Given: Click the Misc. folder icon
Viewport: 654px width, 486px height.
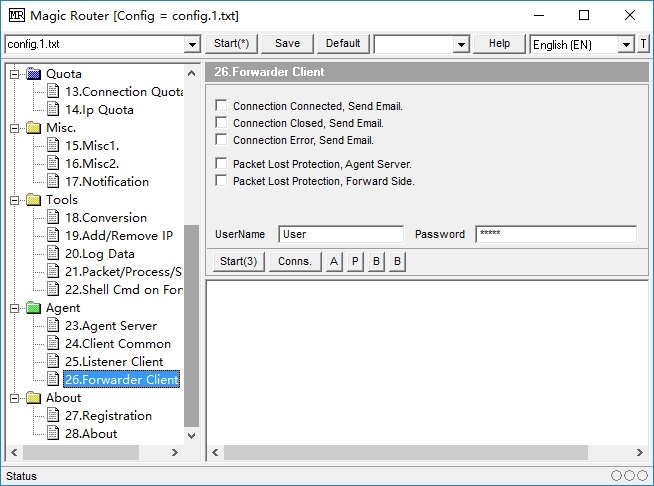Looking at the screenshot, I should pyautogui.click(x=33, y=128).
